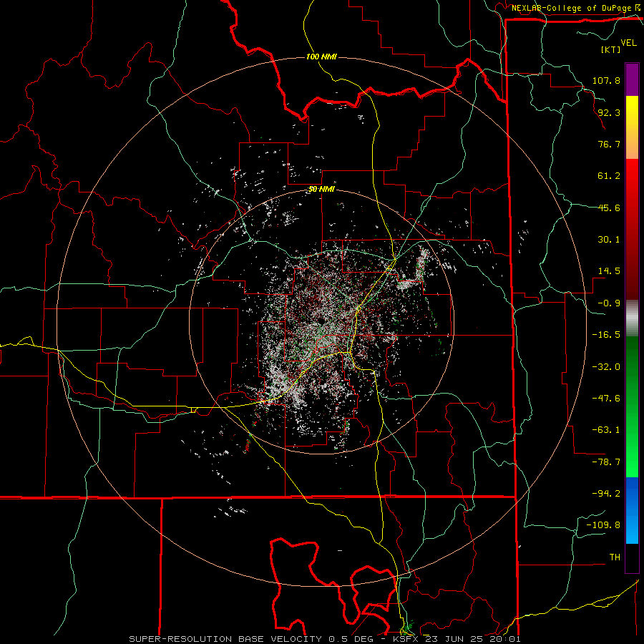
Task: Click the yellow-orange color bar segment
Action: tap(632, 127)
